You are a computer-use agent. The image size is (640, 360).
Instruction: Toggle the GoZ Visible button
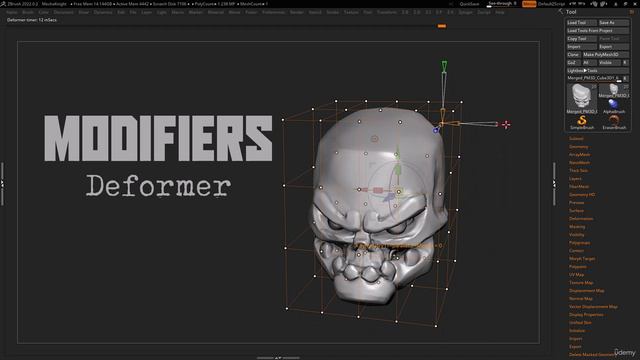point(609,62)
